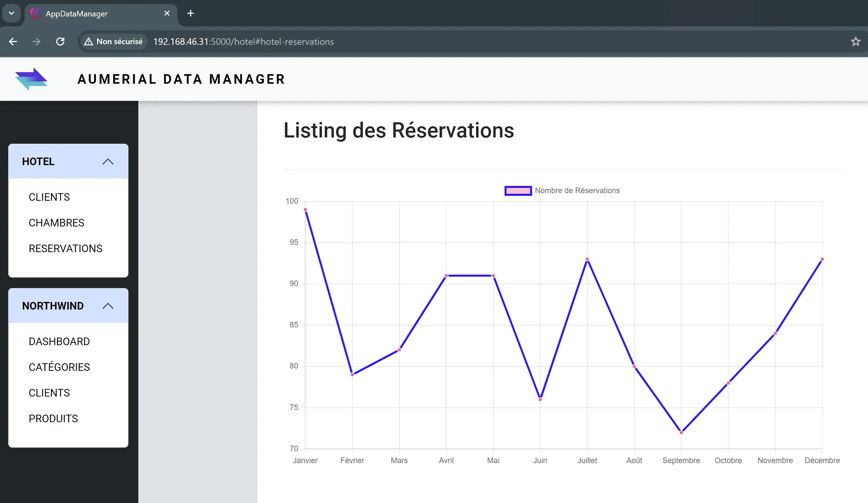
Task: Bookmark page with the star icon
Action: (855, 42)
